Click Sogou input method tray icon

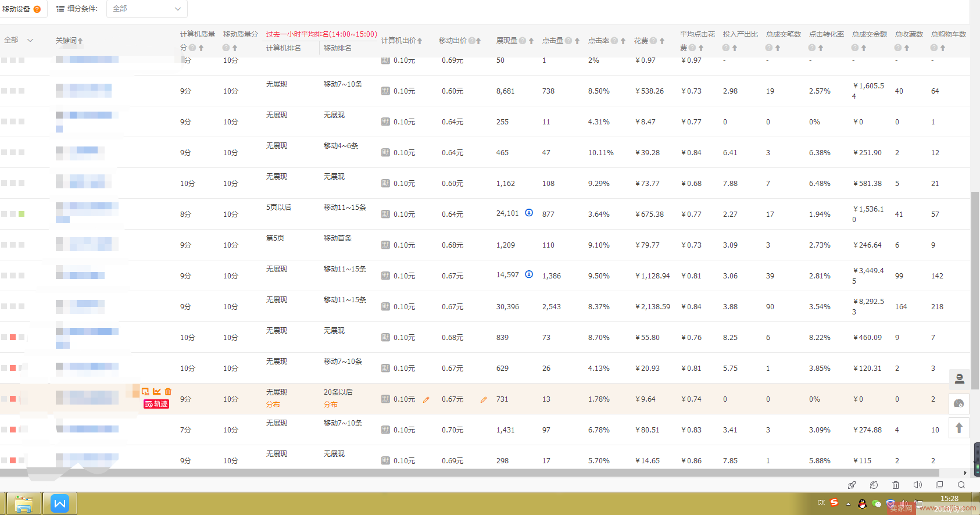(x=835, y=503)
